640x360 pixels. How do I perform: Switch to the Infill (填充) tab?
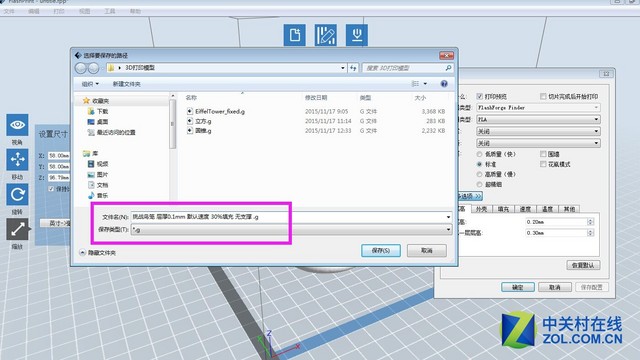pos(503,209)
